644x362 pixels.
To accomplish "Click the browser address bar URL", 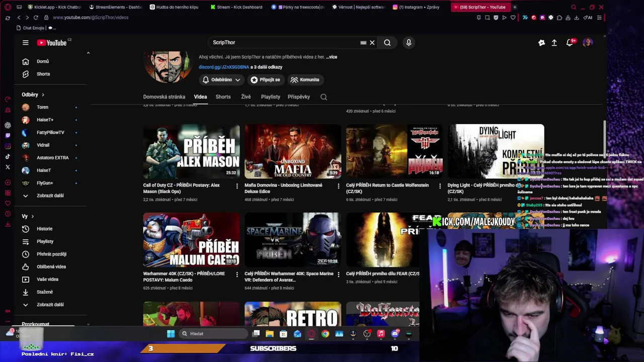I will point(91,18).
